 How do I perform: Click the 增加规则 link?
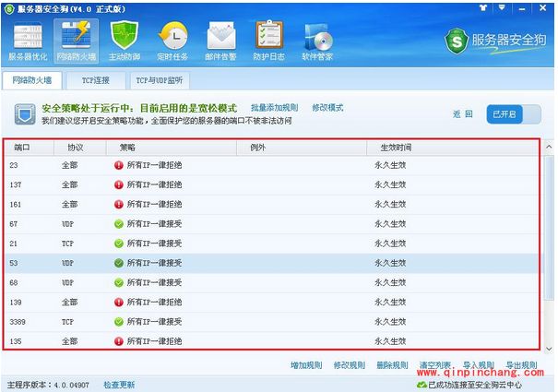click(306, 365)
